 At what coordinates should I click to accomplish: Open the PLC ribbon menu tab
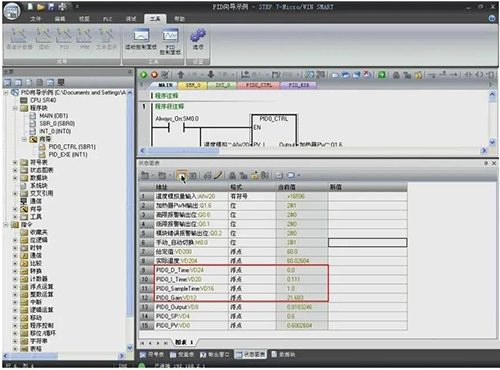(x=107, y=19)
